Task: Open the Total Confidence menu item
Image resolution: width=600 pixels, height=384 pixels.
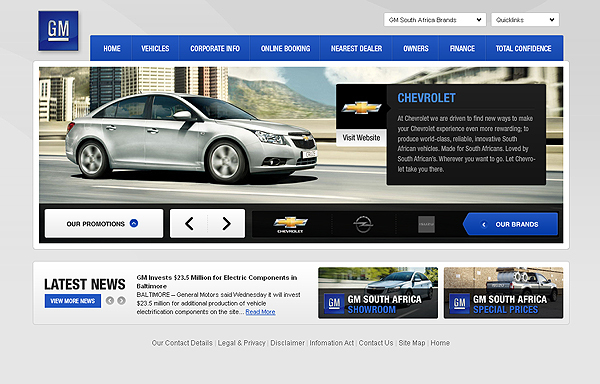Action: 523,49
